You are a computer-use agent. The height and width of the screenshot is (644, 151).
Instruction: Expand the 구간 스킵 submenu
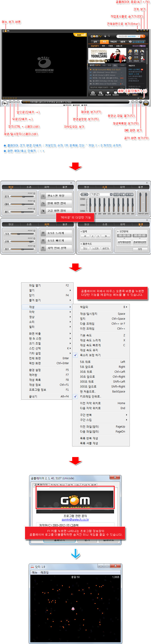[101, 420]
